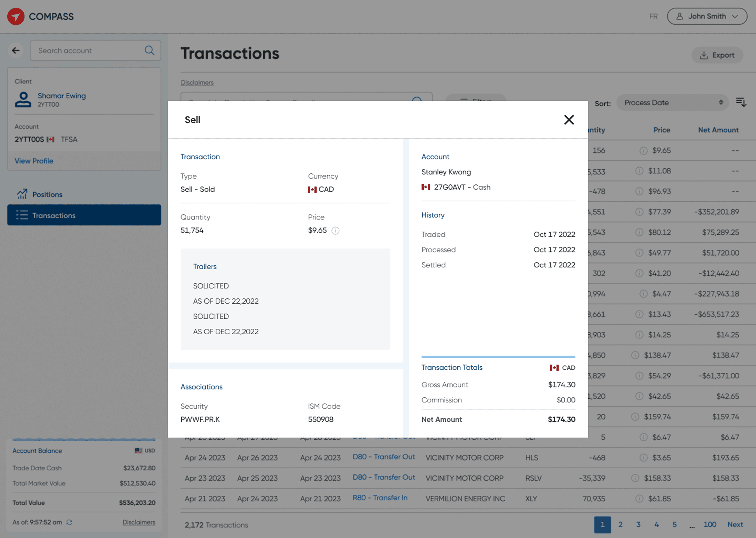
Task: Open the Process Date sort dropdown
Action: [672, 103]
